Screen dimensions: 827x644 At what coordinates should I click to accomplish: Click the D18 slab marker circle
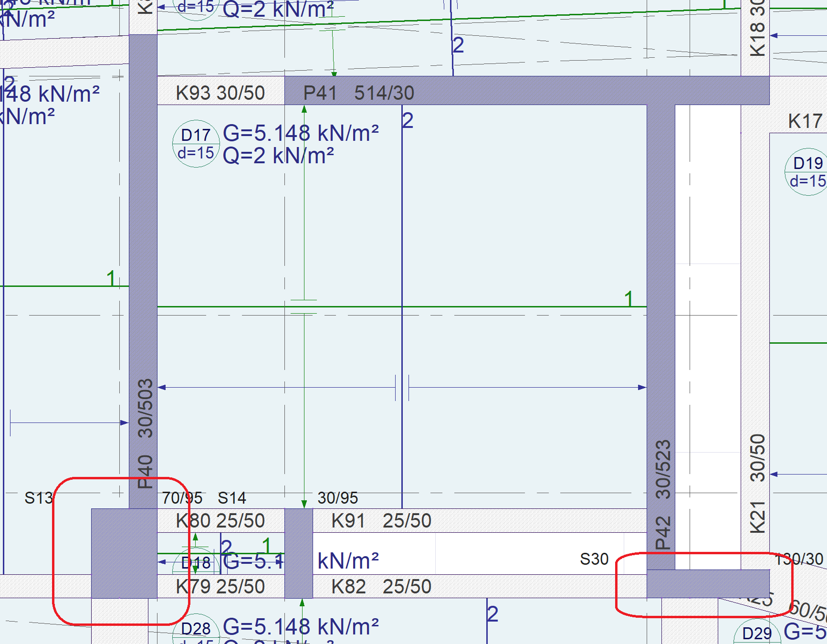(x=196, y=563)
